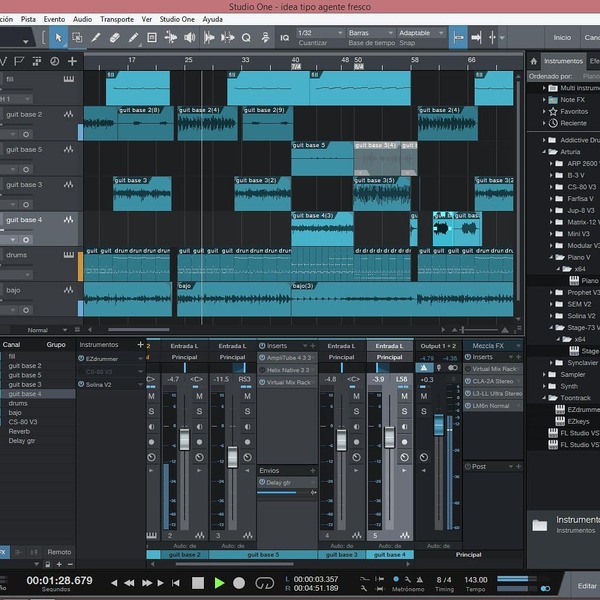Screen dimensions: 600x600
Task: Select the Arrow tool in the toolbar
Action: (x=58, y=38)
